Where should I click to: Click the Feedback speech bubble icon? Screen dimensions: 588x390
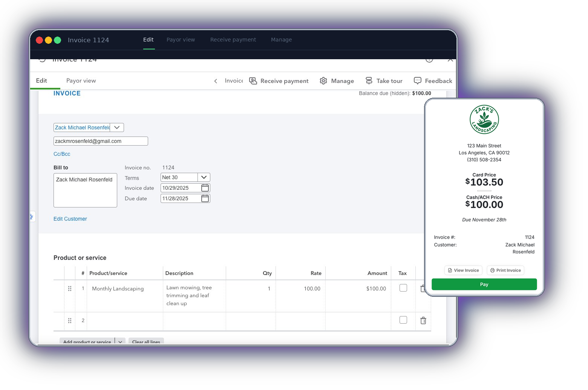click(x=418, y=81)
